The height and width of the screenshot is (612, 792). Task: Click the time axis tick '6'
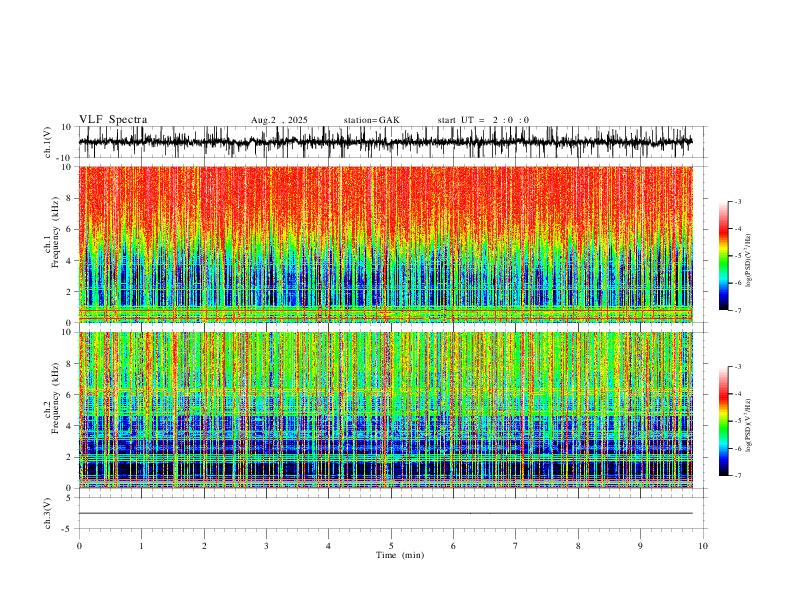tap(453, 546)
